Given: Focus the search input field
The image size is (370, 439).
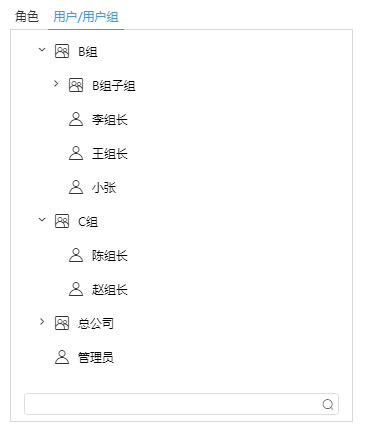Looking at the screenshot, I should (181, 404).
